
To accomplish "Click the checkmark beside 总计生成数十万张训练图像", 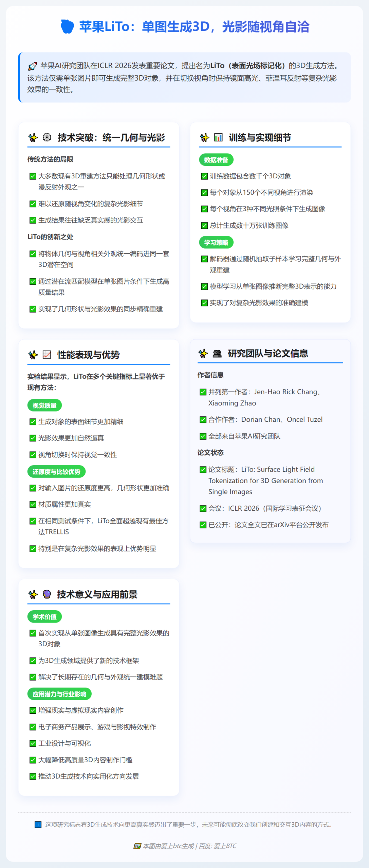I will (x=204, y=225).
